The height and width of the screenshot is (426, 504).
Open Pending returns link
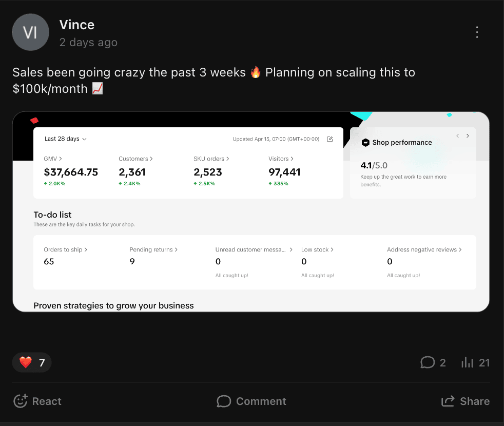(153, 250)
